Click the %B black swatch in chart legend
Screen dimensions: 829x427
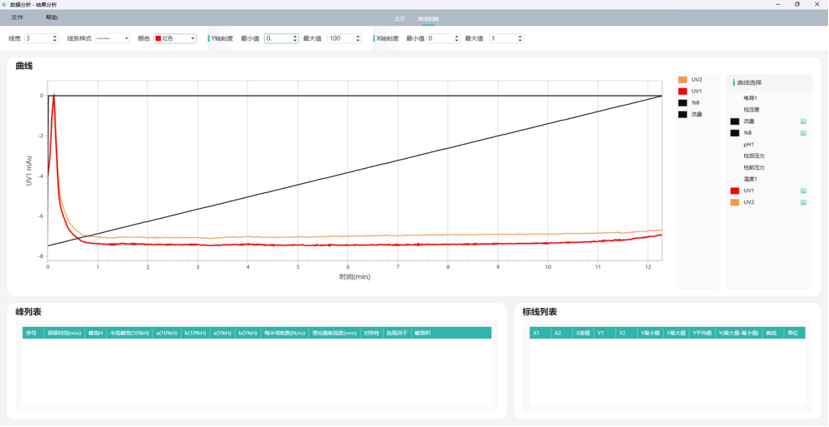[x=683, y=103]
